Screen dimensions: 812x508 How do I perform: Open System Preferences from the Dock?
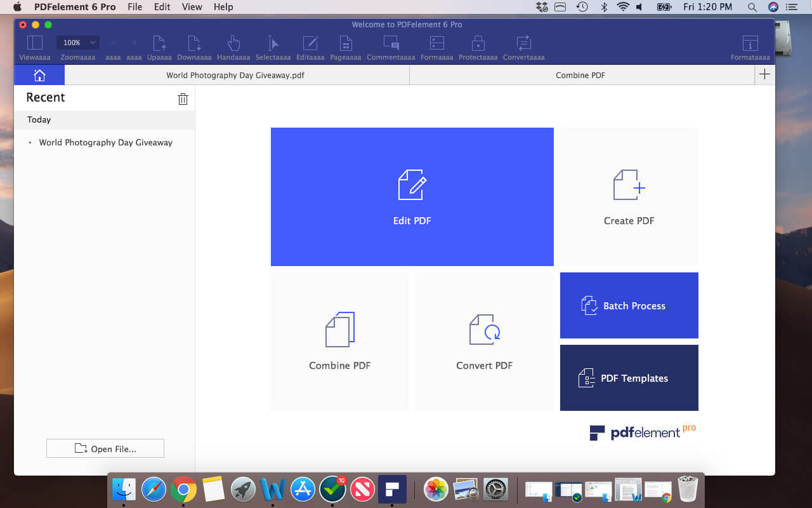pos(495,490)
